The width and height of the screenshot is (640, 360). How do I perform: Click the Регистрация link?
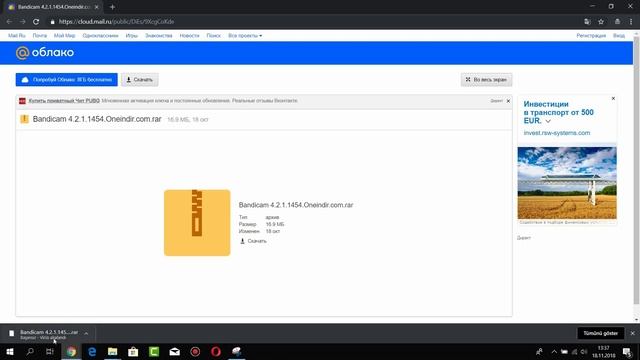(591, 36)
